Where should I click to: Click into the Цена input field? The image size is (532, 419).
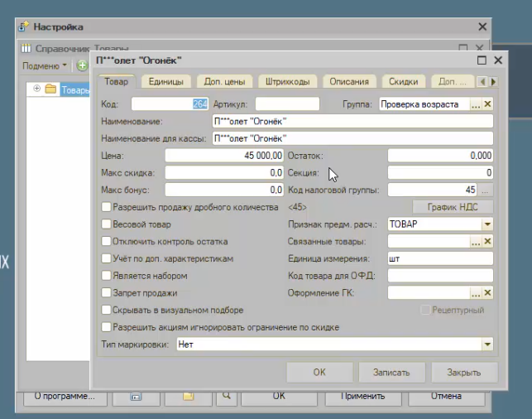coord(224,156)
